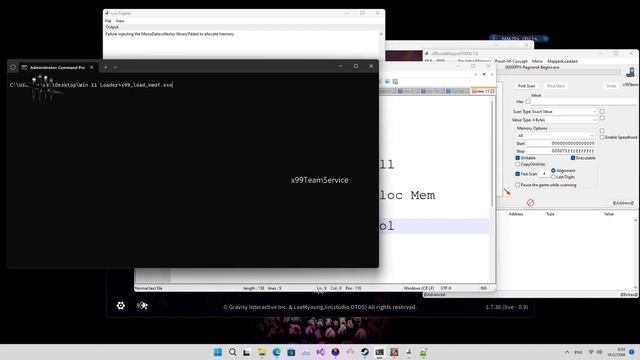Click Address column header in results list

(516, 214)
